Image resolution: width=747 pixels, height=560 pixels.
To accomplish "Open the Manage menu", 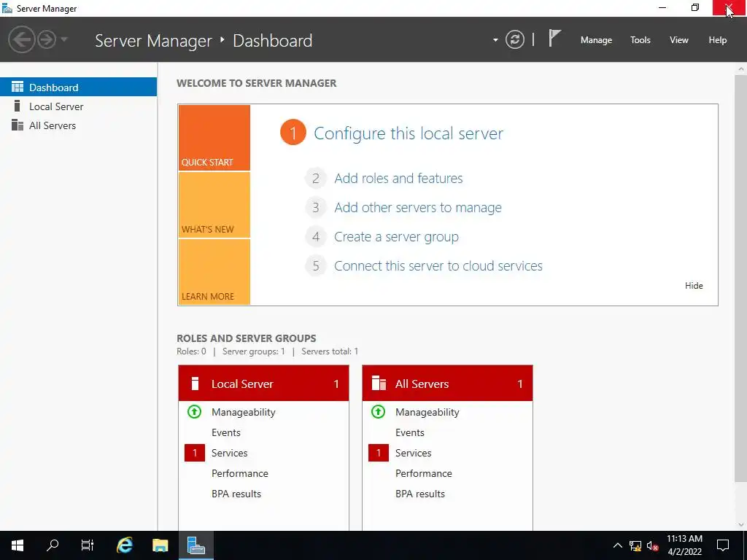I will 596,40.
